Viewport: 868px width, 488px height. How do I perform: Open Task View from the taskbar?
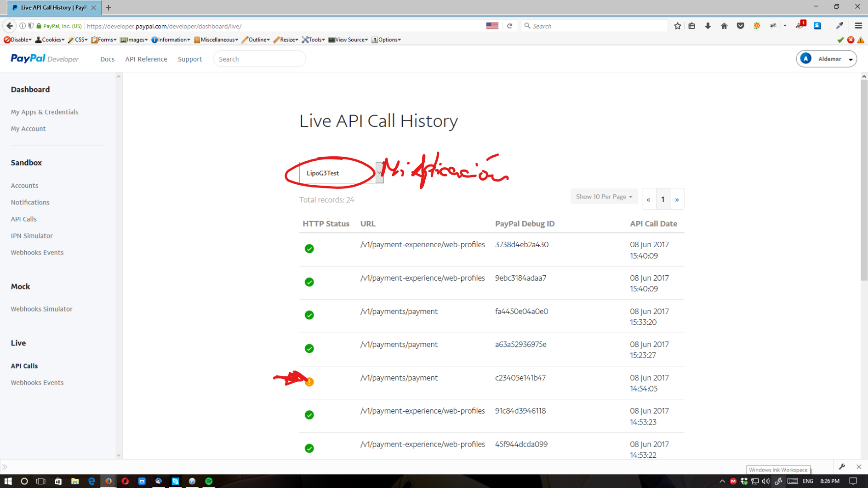pos(41,481)
